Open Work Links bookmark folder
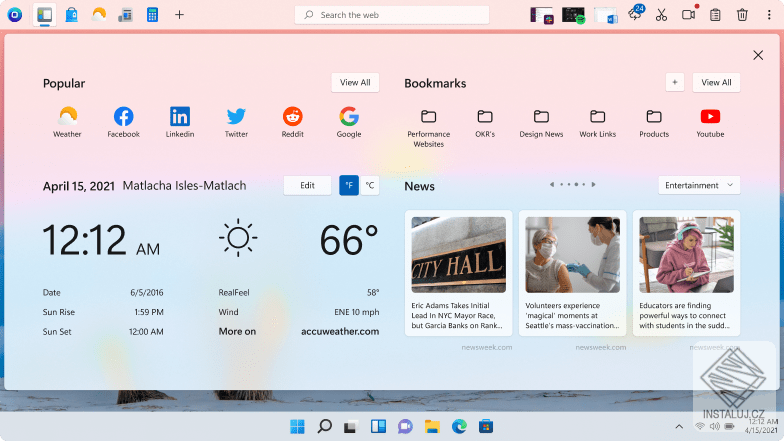 pyautogui.click(x=598, y=123)
